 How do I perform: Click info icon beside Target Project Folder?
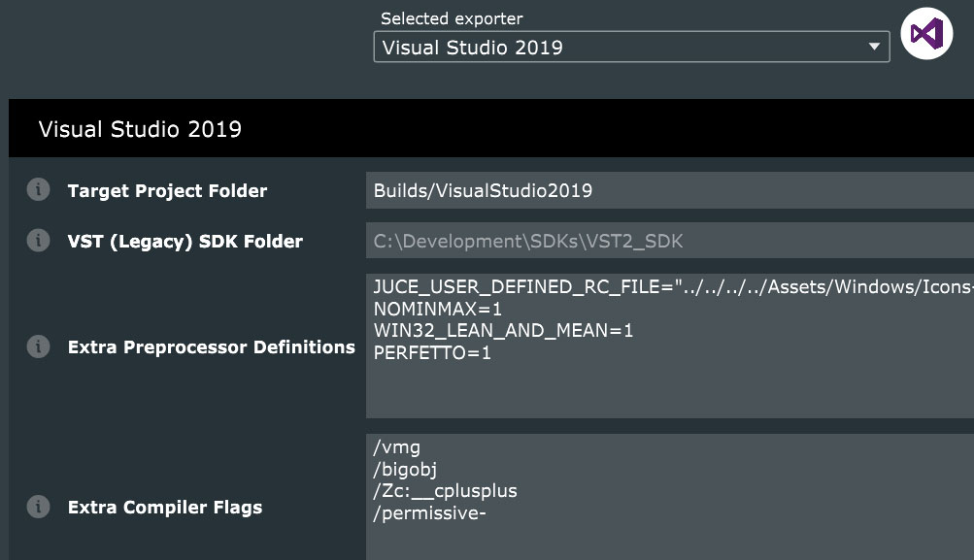click(38, 190)
